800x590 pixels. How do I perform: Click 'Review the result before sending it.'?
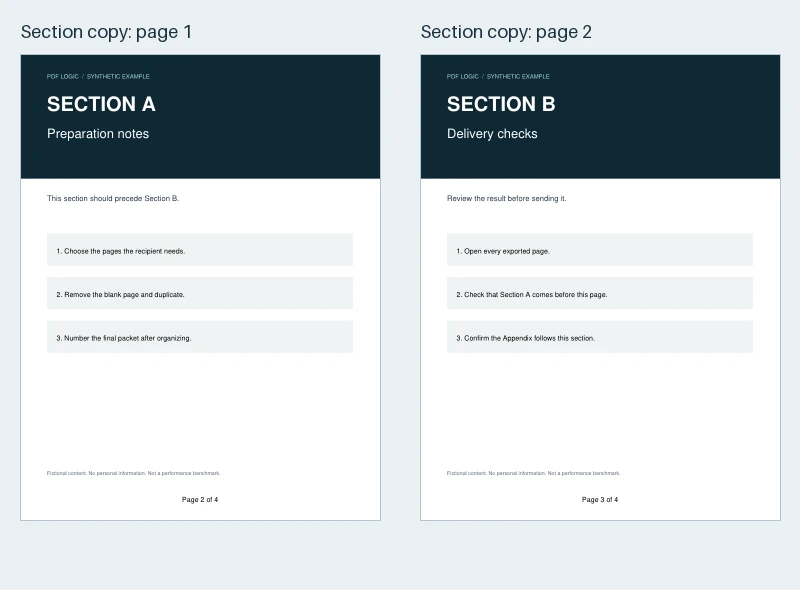click(x=507, y=199)
